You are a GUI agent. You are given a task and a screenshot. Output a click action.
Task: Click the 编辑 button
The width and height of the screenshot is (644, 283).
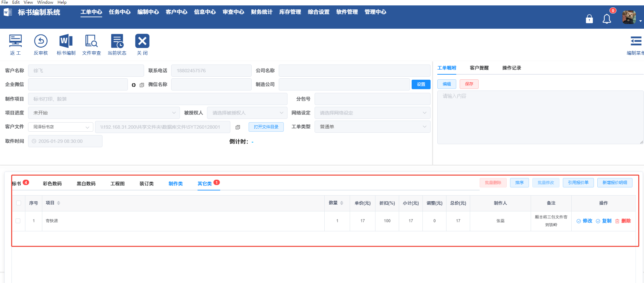pyautogui.click(x=447, y=84)
